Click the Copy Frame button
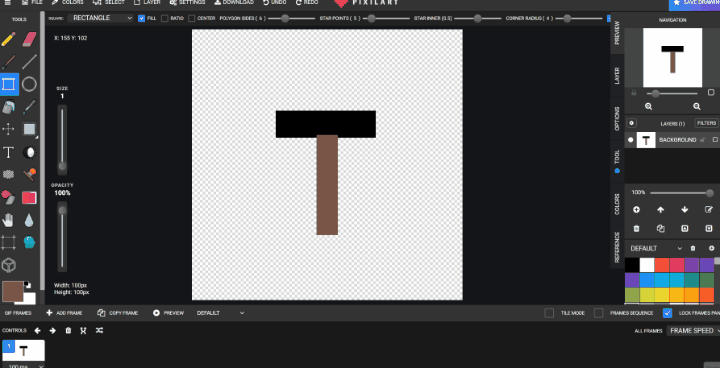This screenshot has width=720, height=368. (x=118, y=313)
